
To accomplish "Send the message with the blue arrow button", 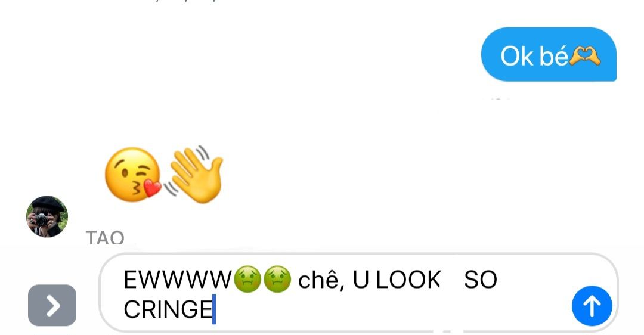I will pos(592,306).
